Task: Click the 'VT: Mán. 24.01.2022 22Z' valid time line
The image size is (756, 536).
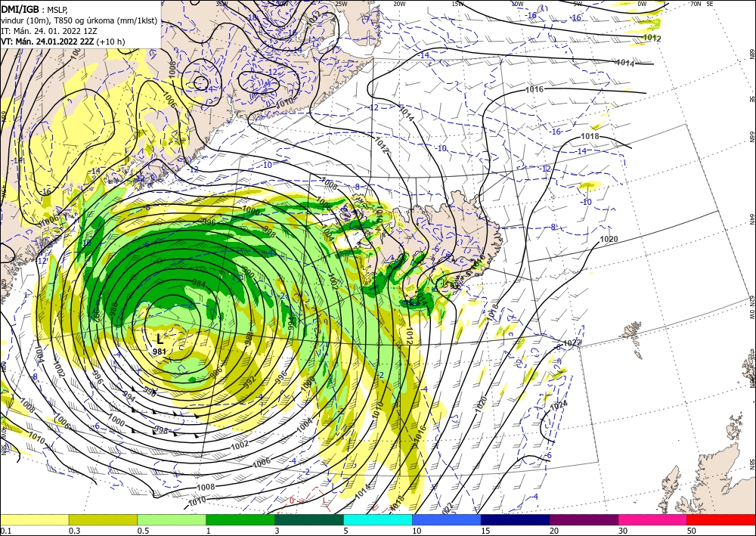Action: (48, 42)
